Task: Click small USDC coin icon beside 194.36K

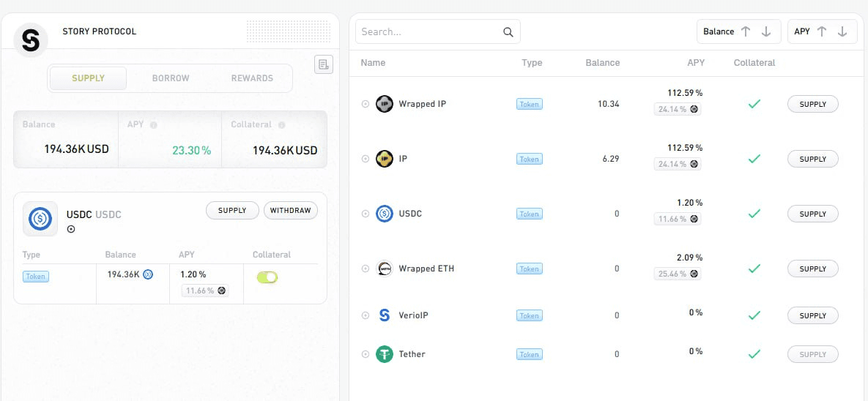Action: point(148,274)
